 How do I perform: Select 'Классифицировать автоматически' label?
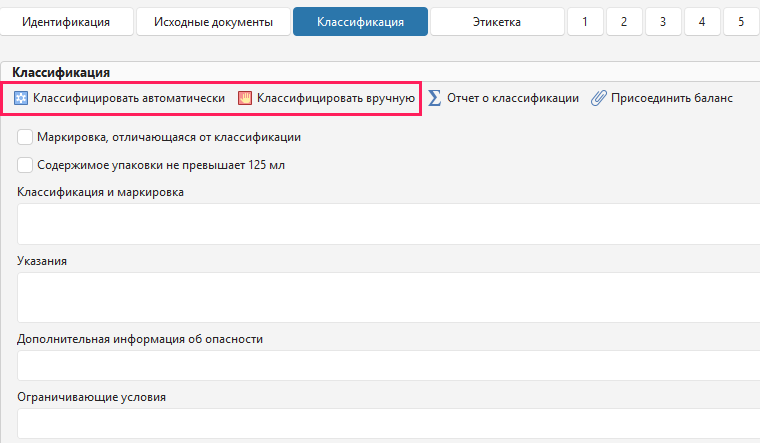pyautogui.click(x=129, y=98)
